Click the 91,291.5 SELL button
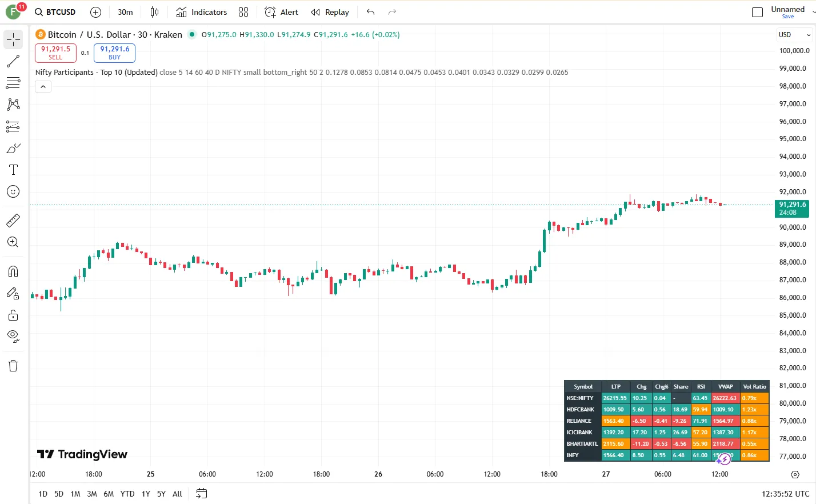Viewport: 816px width, 504px height. [x=55, y=53]
